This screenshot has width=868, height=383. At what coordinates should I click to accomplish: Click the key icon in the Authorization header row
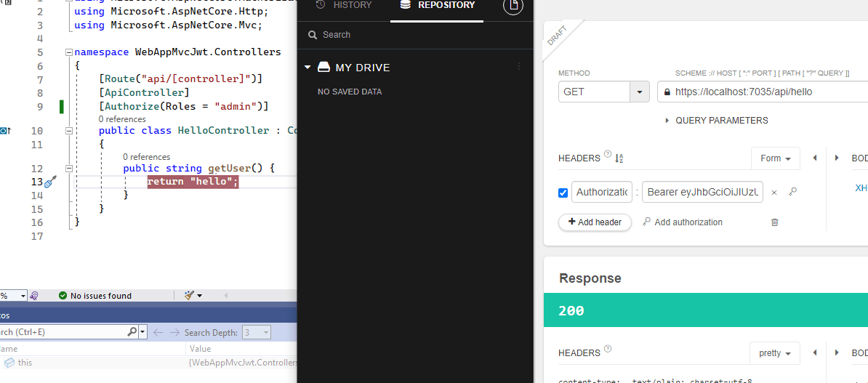click(x=792, y=192)
